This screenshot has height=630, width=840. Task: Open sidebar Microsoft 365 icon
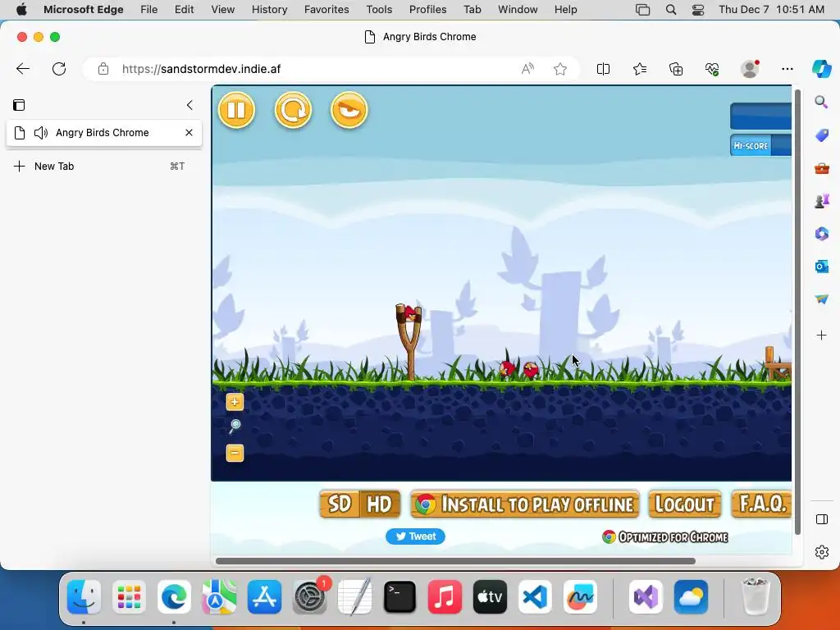(822, 234)
